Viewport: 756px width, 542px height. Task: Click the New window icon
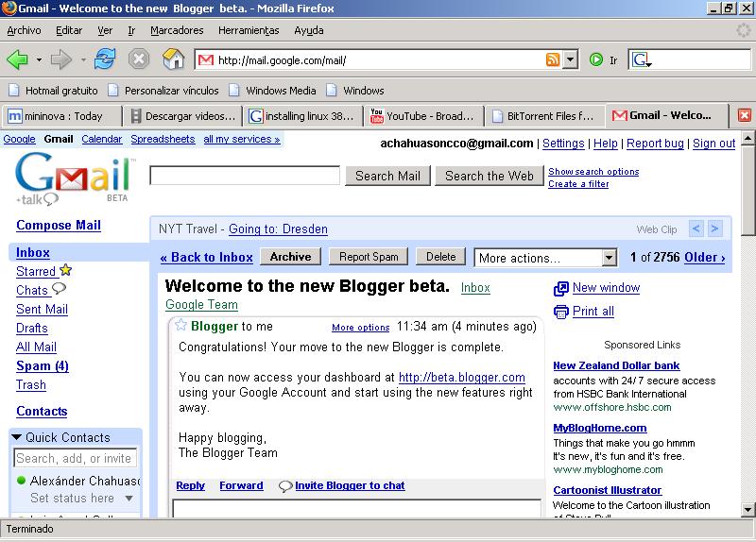click(x=561, y=289)
